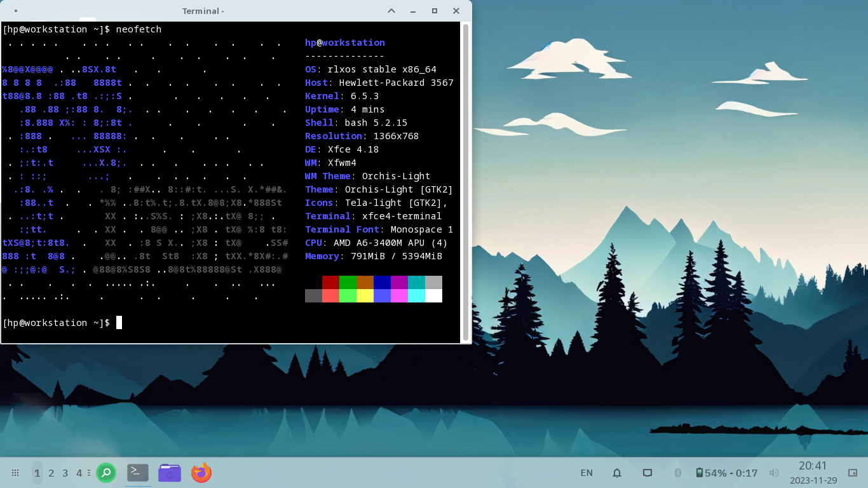Open the volume speaker icon
The width and height of the screenshot is (868, 488).
773,473
